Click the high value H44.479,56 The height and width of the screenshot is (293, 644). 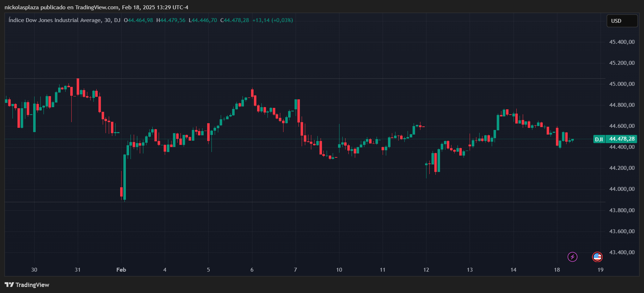(171, 20)
